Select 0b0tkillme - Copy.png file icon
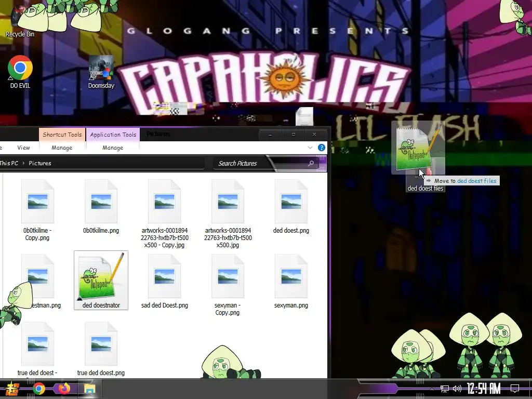Screen dimensions: 532x399 point(37,202)
